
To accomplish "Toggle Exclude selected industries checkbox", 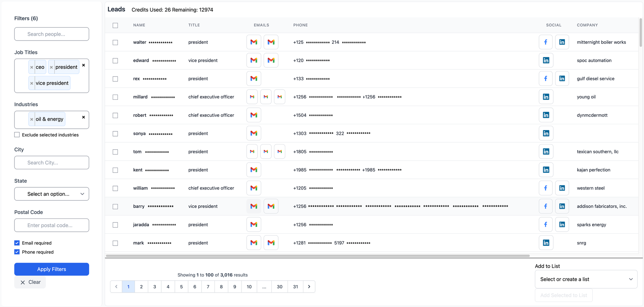I will pos(17,135).
